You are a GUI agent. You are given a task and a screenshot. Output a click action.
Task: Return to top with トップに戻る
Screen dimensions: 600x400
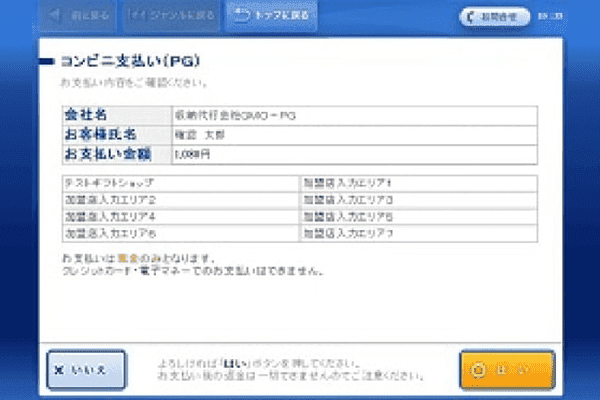pyautogui.click(x=273, y=16)
